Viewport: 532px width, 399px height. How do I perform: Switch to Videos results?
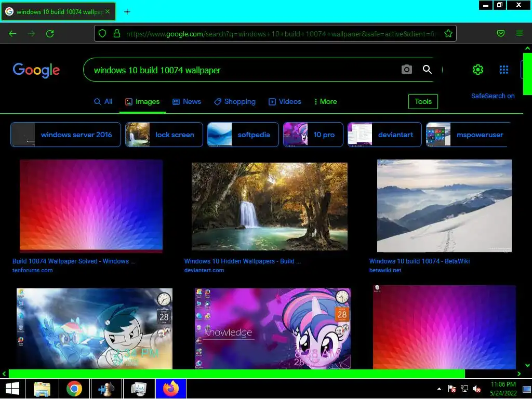(285, 101)
